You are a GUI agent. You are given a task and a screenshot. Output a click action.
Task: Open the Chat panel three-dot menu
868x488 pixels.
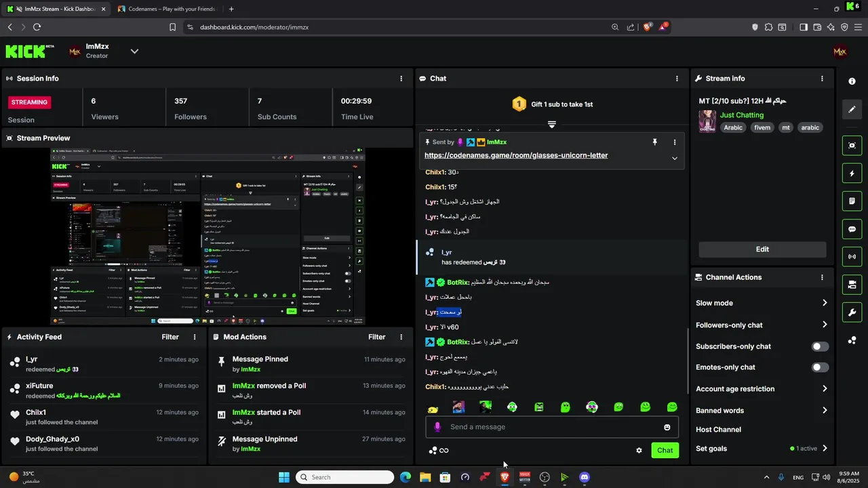(677, 79)
